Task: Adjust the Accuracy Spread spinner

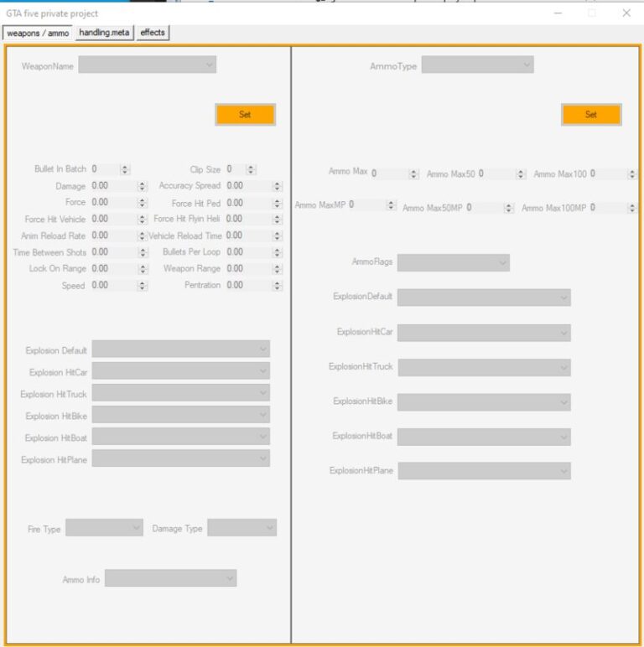Action: tap(277, 186)
